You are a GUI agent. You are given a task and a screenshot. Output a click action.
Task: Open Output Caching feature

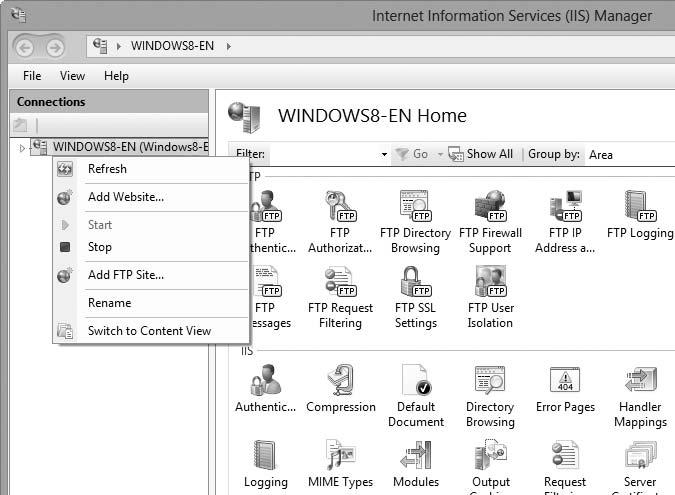[x=491, y=467]
